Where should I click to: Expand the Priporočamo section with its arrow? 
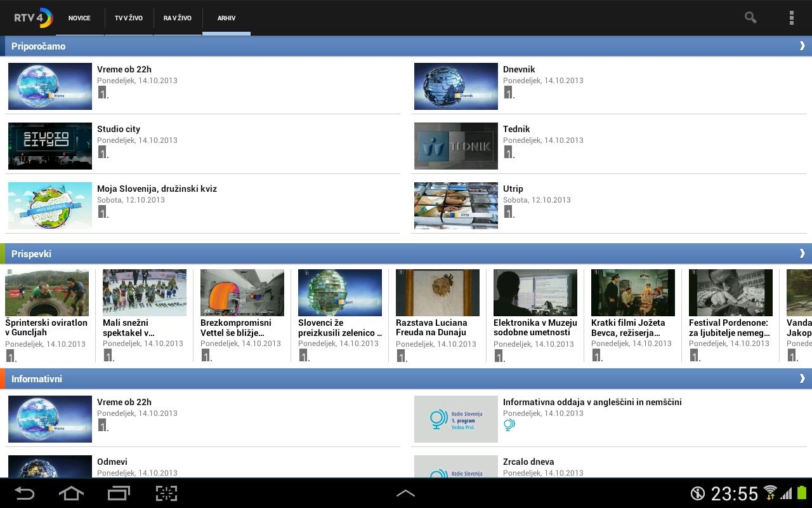tap(801, 46)
